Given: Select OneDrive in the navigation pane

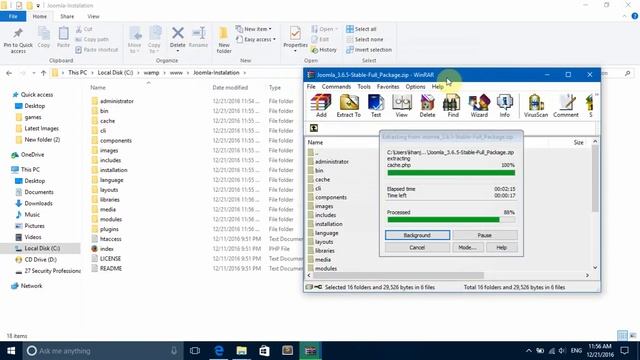Looking at the screenshot, I should (x=28, y=155).
